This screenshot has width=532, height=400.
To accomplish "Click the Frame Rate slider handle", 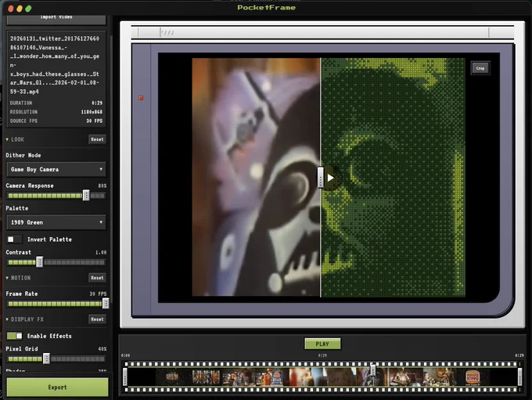I will (x=106, y=304).
